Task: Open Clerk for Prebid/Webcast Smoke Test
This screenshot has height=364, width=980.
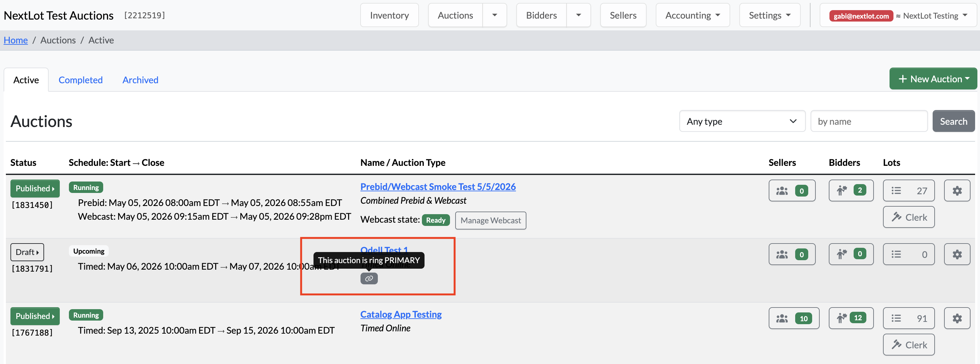Action: pyautogui.click(x=908, y=217)
